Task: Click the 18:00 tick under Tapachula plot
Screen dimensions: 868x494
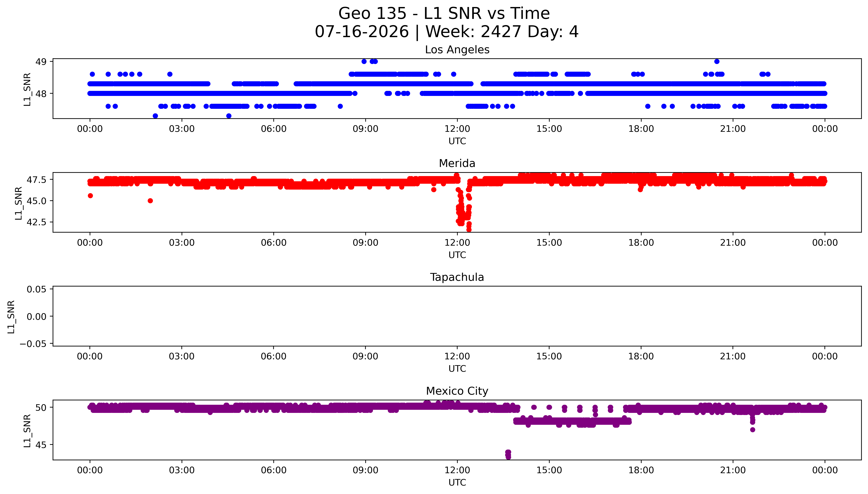Action: (x=641, y=356)
